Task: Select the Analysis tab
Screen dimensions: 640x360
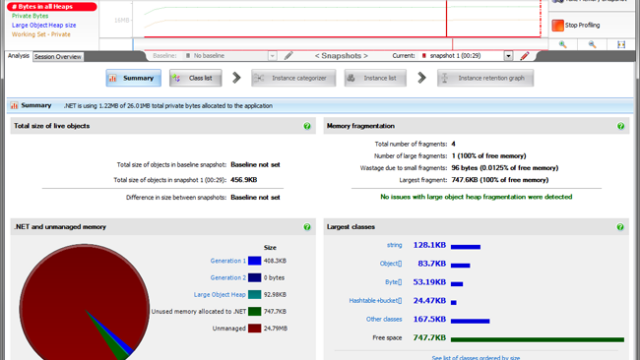Action: click(18, 56)
